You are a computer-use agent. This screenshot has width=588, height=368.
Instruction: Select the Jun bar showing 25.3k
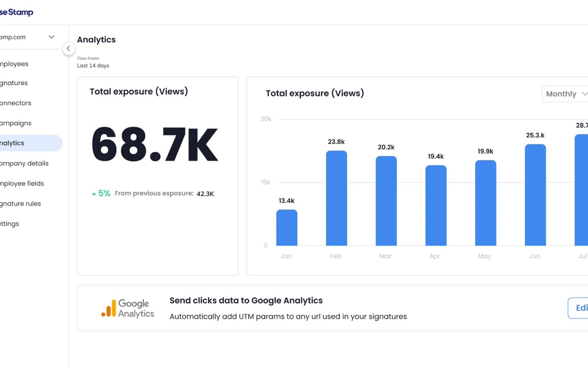click(535, 195)
